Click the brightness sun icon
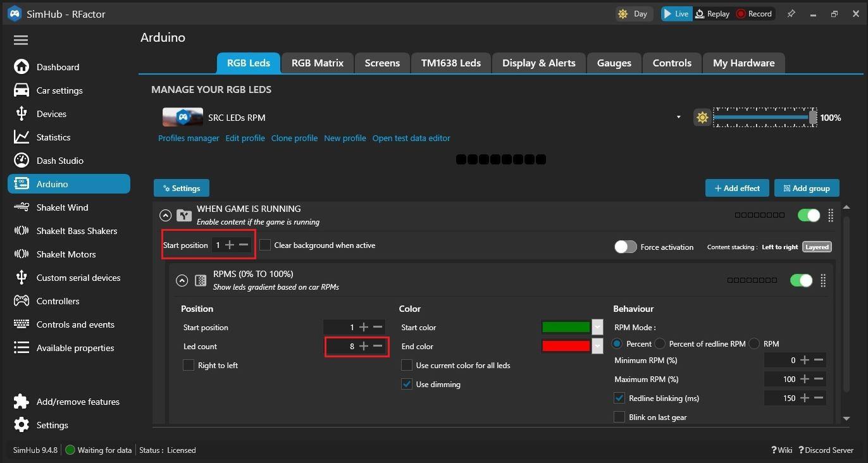868x463 pixels. [702, 118]
